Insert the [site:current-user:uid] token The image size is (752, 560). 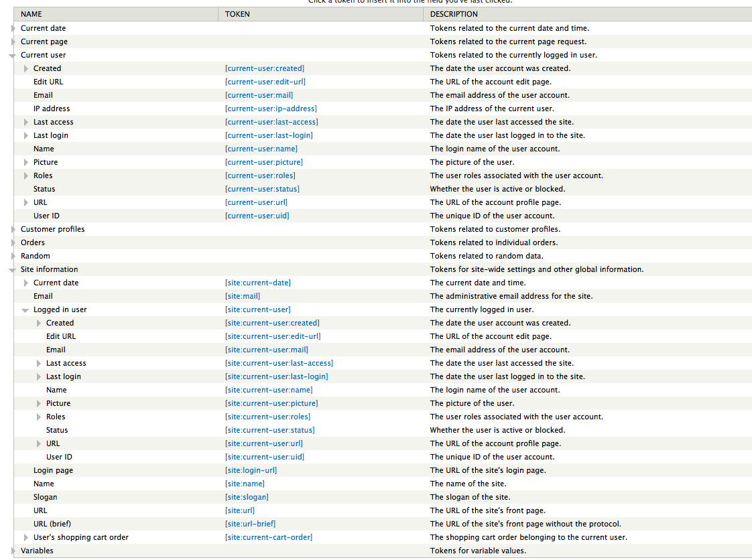pyautogui.click(x=265, y=458)
